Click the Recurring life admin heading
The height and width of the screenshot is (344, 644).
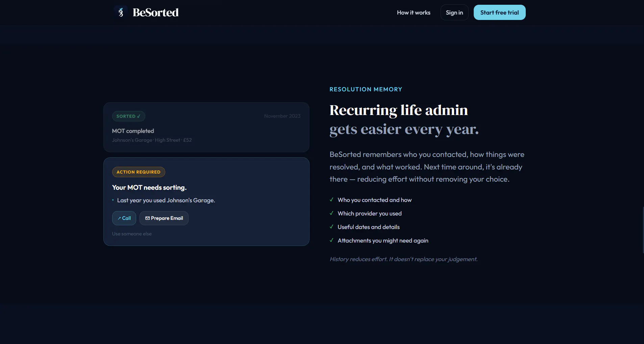[x=399, y=110]
